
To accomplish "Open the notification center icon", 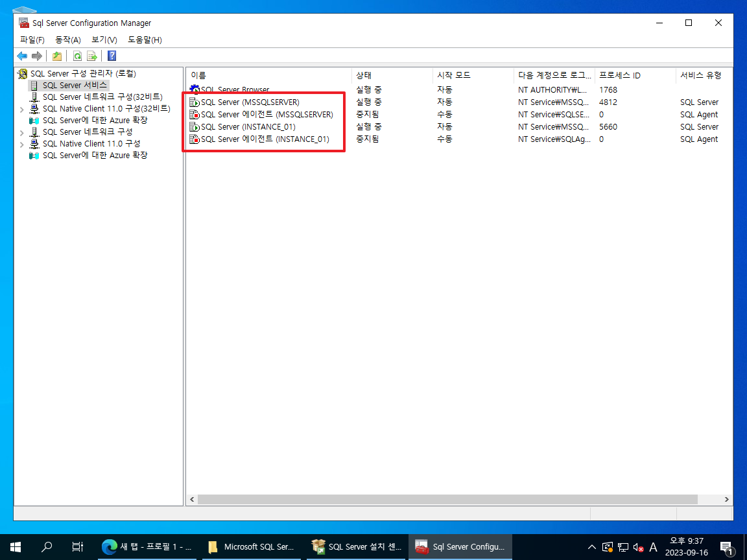I will click(726, 548).
